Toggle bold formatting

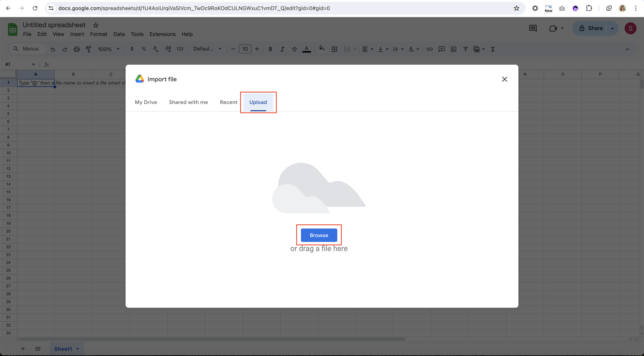click(x=270, y=49)
